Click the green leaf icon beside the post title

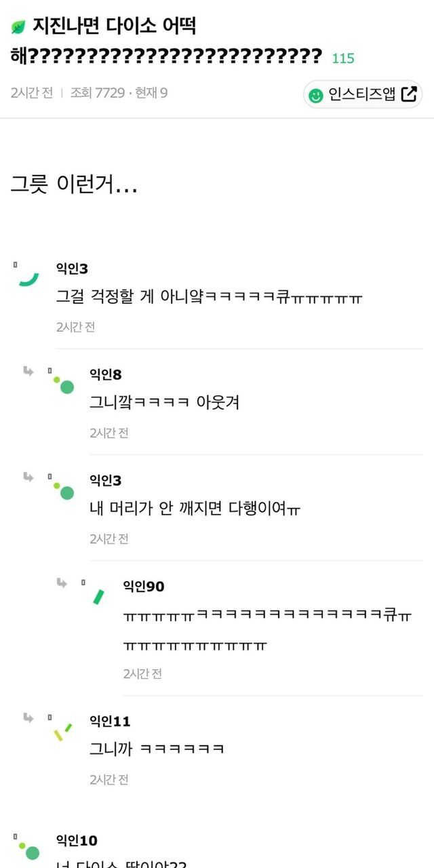[x=18, y=27]
